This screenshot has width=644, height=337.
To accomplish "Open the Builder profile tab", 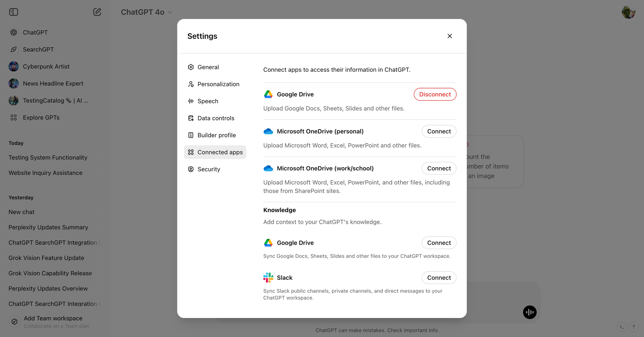I will (x=215, y=135).
